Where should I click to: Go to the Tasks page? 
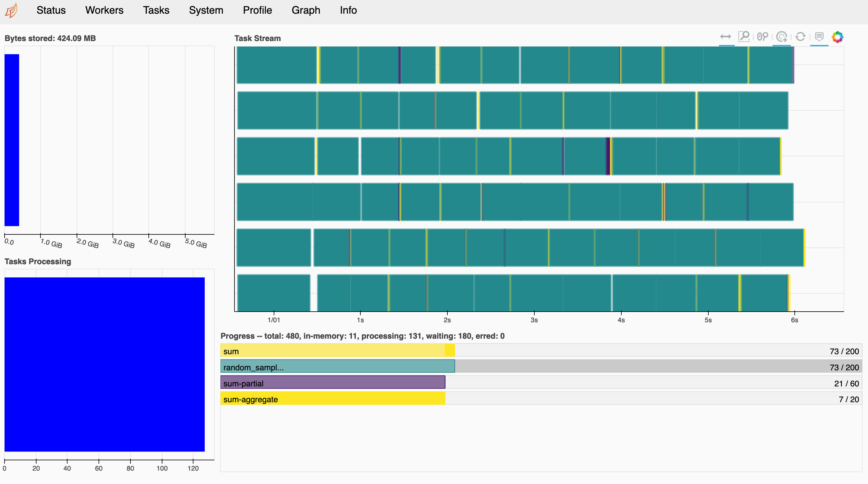tap(156, 10)
